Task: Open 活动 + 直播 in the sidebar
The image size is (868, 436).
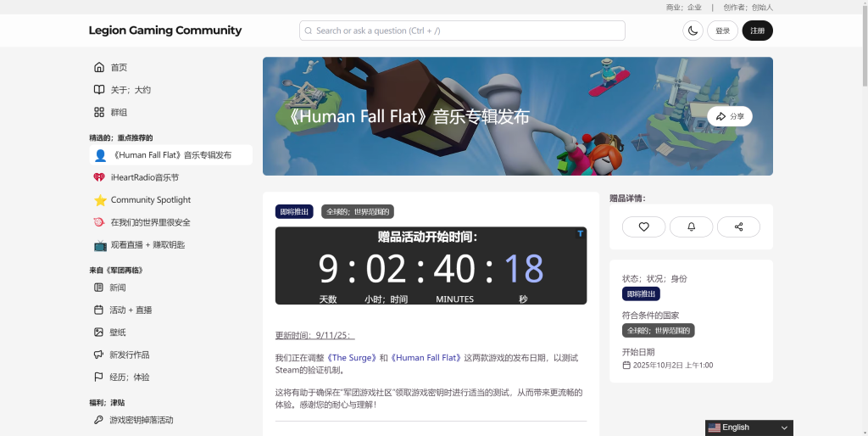Action: click(x=131, y=310)
